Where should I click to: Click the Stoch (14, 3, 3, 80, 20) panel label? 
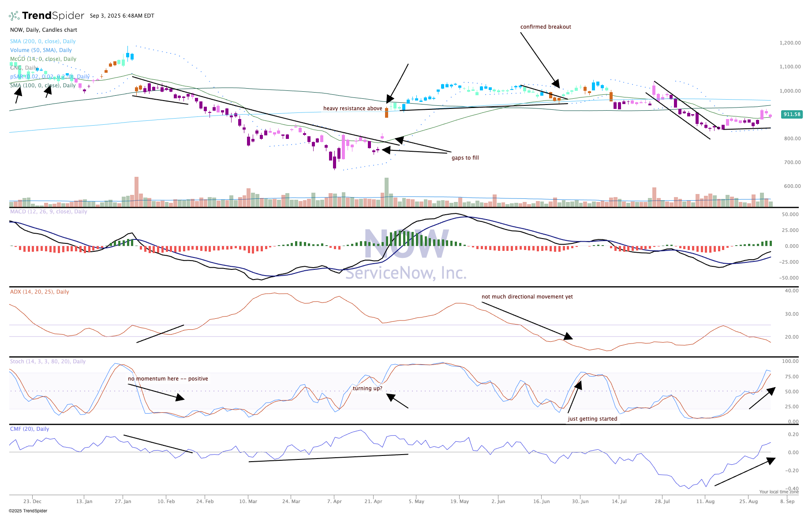pyautogui.click(x=48, y=362)
